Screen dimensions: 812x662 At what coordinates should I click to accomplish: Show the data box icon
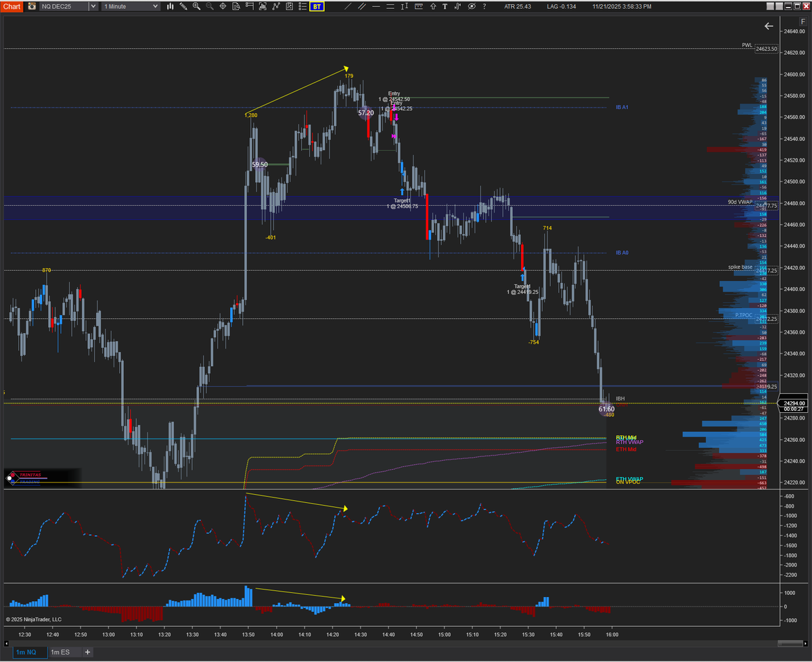[236, 6]
